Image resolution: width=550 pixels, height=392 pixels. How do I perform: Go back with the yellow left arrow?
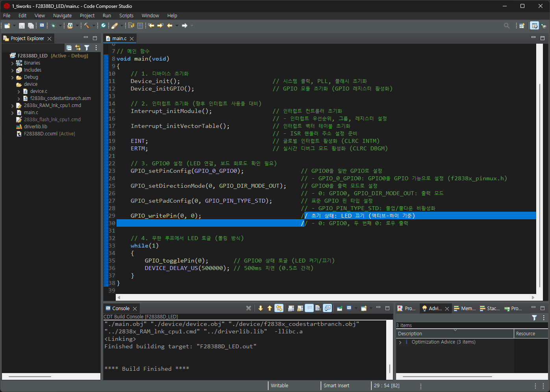[x=170, y=26]
